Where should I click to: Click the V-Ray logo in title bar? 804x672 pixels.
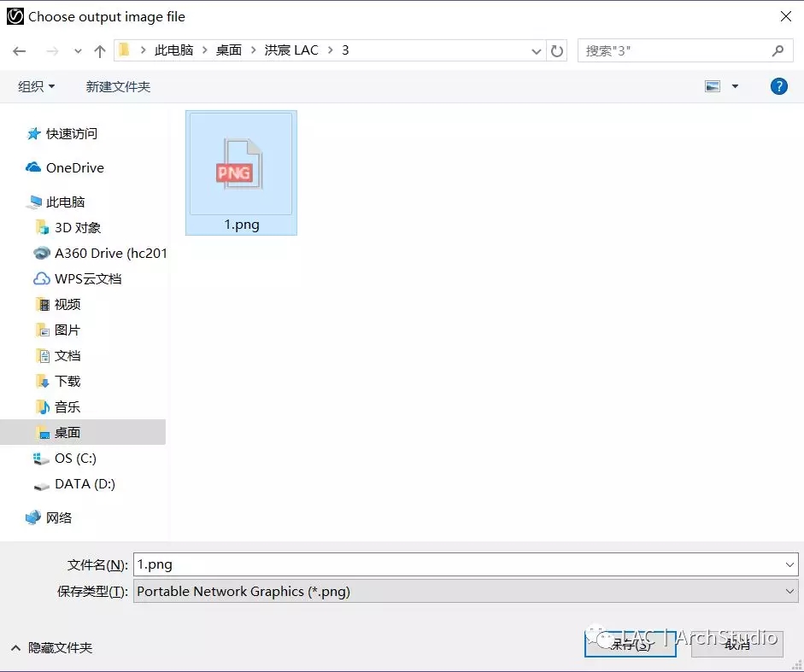(x=15, y=16)
